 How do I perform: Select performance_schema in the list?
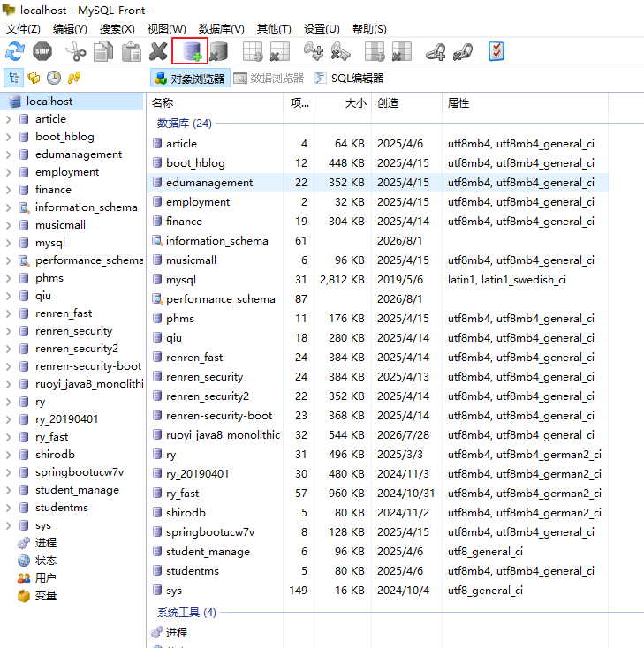point(377,299)
